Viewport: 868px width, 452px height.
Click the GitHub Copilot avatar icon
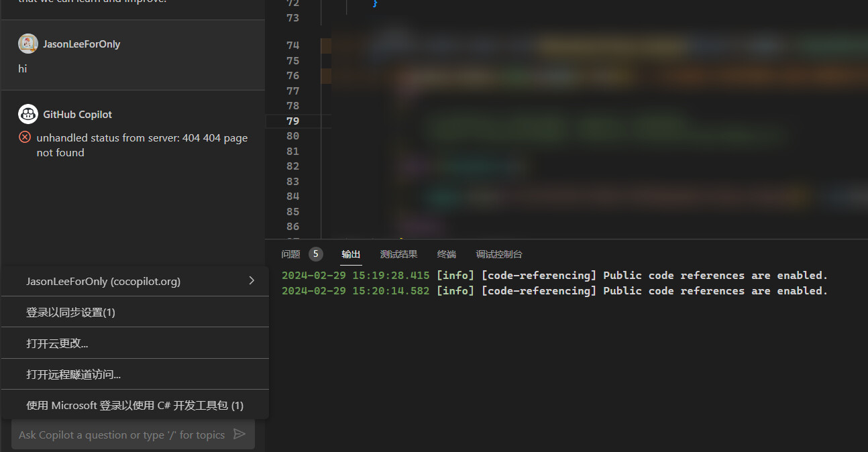click(28, 114)
